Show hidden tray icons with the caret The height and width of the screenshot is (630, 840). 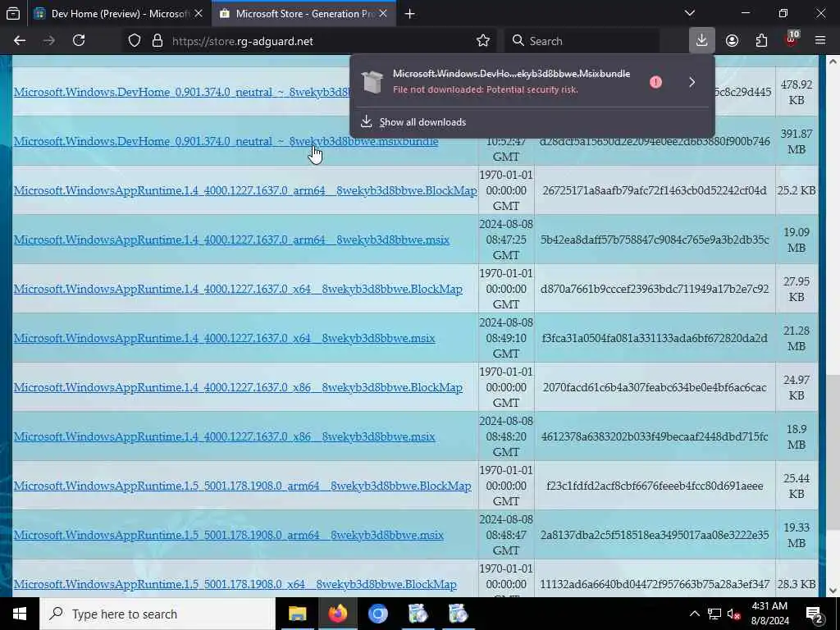click(694, 614)
